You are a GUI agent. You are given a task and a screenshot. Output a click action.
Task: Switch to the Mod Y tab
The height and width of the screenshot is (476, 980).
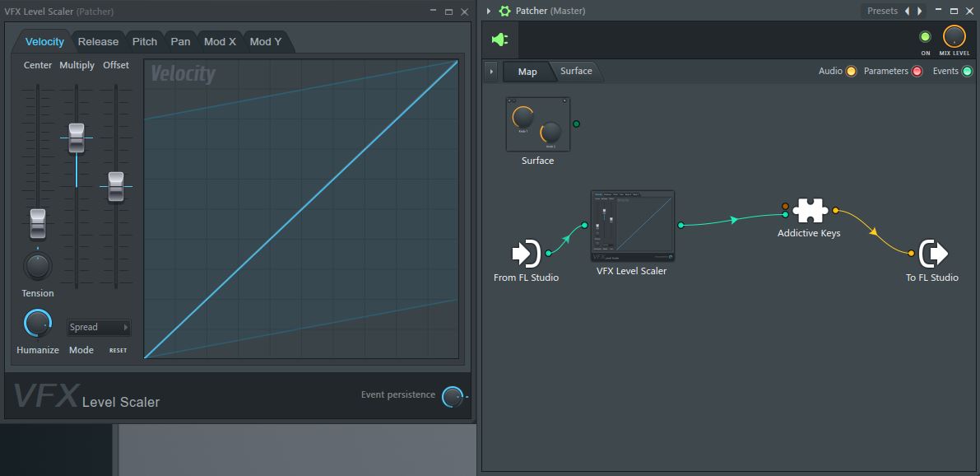pos(266,42)
